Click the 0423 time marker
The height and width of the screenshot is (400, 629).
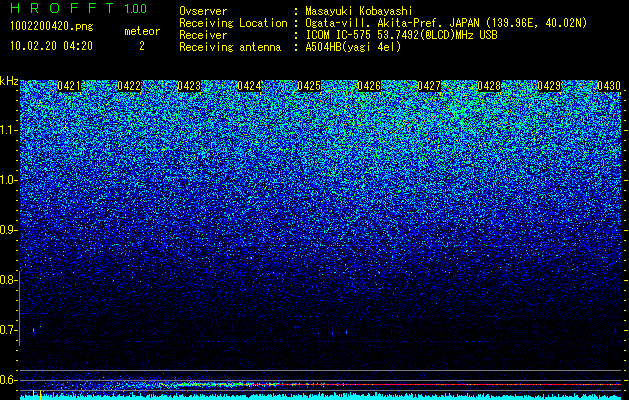(x=189, y=86)
